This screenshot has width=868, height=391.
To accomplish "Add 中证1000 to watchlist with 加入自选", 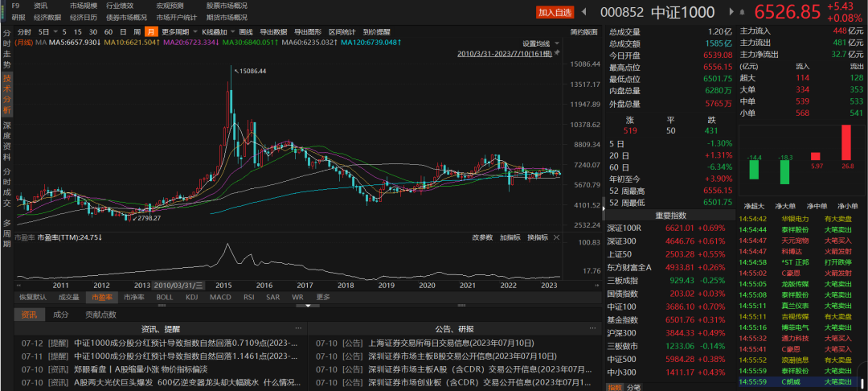I will 555,11.
